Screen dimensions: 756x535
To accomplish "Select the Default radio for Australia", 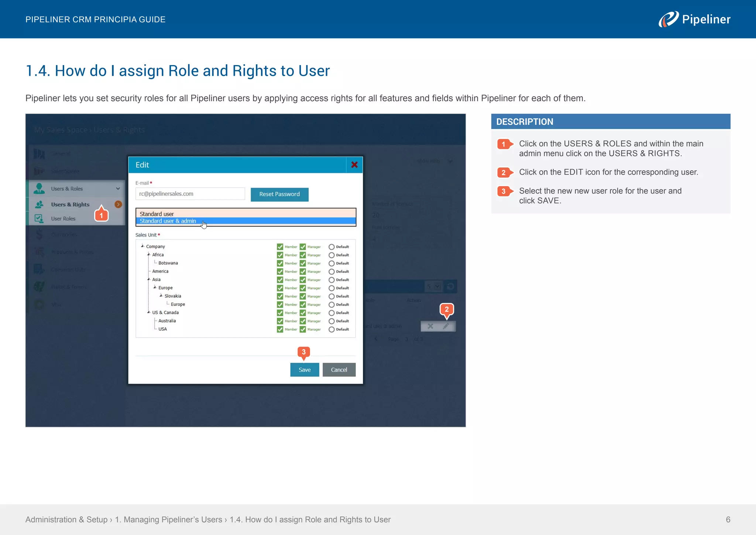I will [331, 321].
